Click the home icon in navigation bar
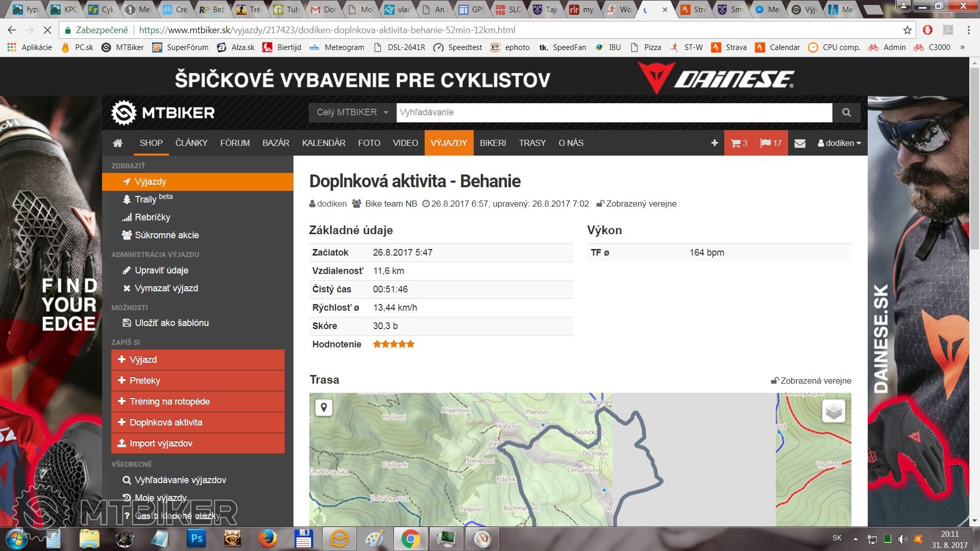 pos(117,143)
